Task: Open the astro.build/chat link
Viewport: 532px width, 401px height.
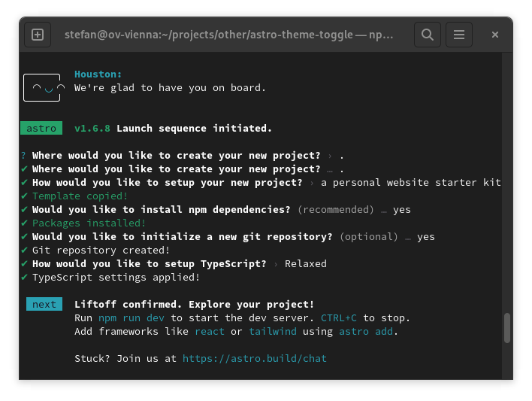Action: (x=255, y=359)
